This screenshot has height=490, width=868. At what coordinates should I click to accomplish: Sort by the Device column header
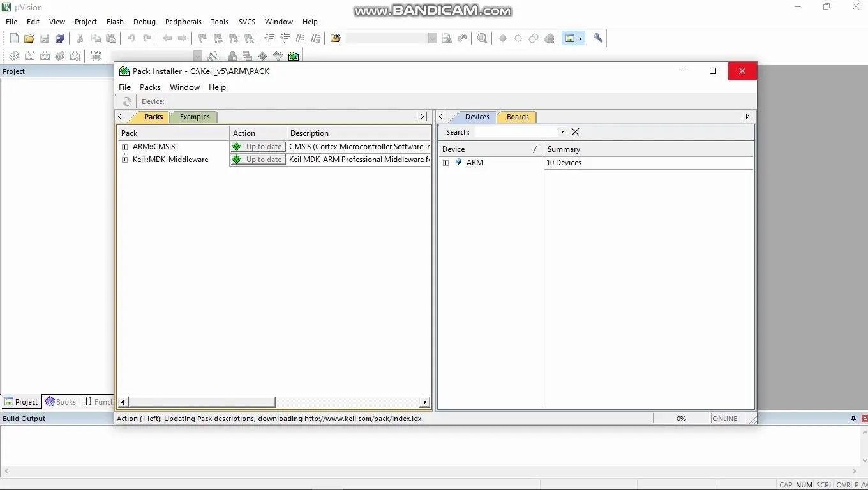[x=491, y=149]
